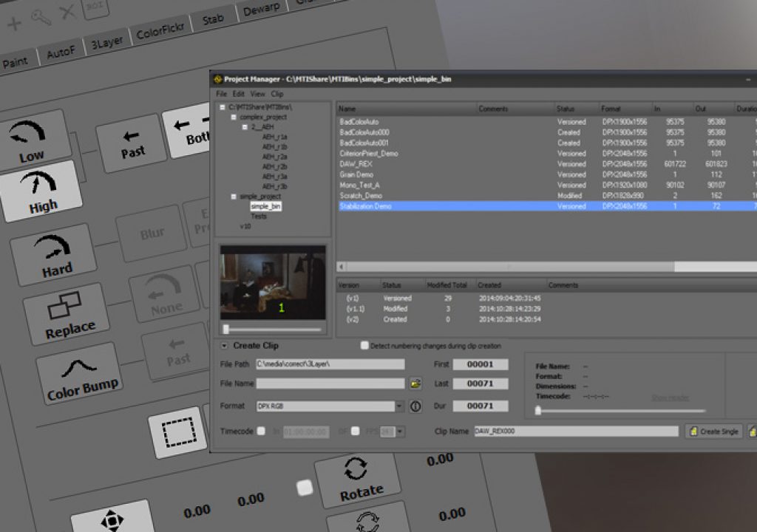Screen dimensions: 757x532
Task: Open the File menu
Action: [221, 94]
